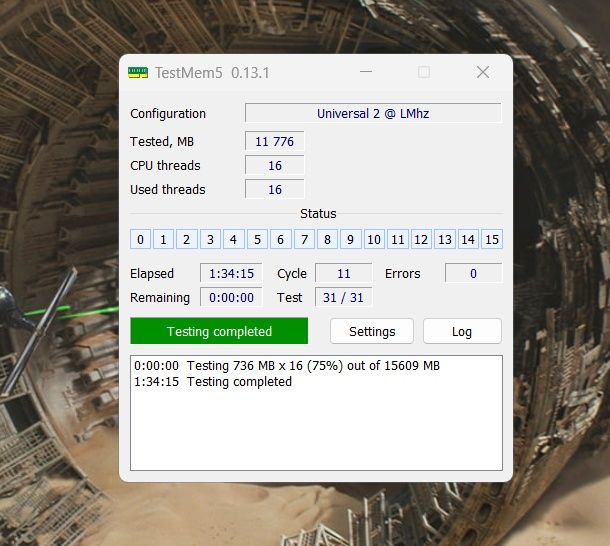Click the 'Elapsed' label

152,274
